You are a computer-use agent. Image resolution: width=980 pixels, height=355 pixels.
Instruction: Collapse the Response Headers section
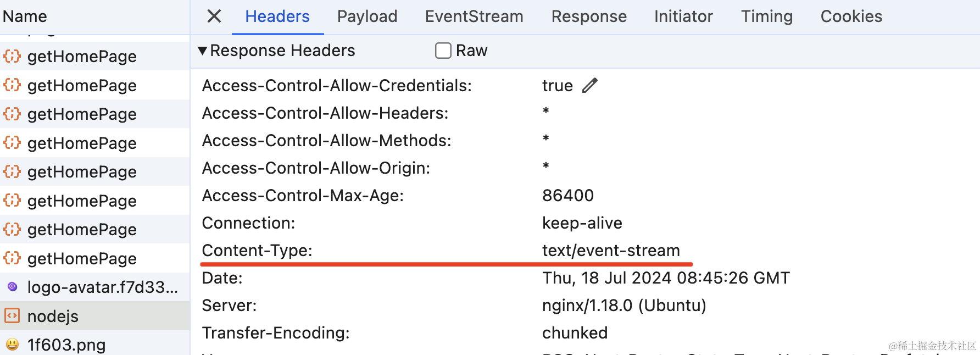(203, 51)
